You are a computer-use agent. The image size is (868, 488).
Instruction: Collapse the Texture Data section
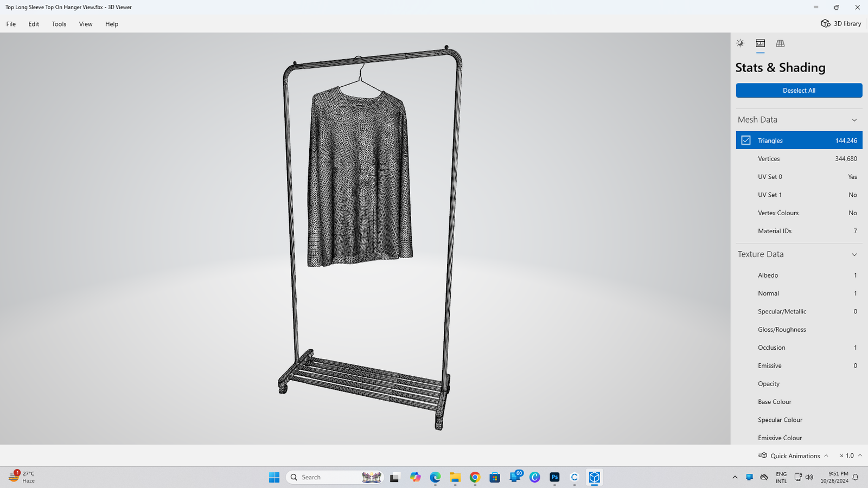point(854,254)
